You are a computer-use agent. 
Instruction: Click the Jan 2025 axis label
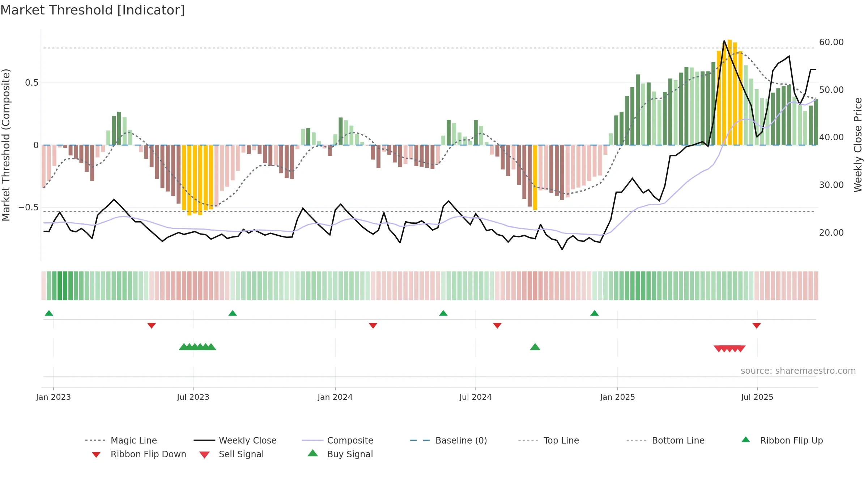[618, 397]
